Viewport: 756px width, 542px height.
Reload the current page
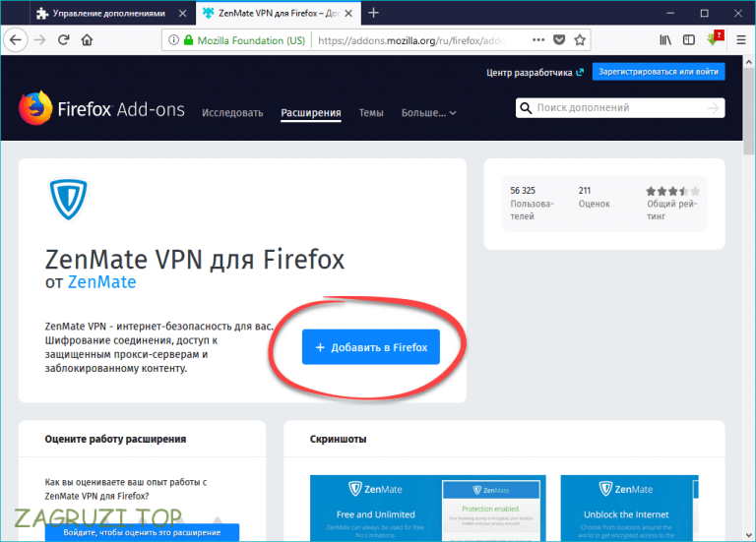pos(64,40)
